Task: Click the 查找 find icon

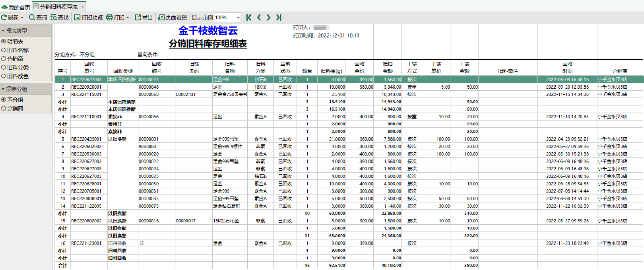Action: point(53,17)
